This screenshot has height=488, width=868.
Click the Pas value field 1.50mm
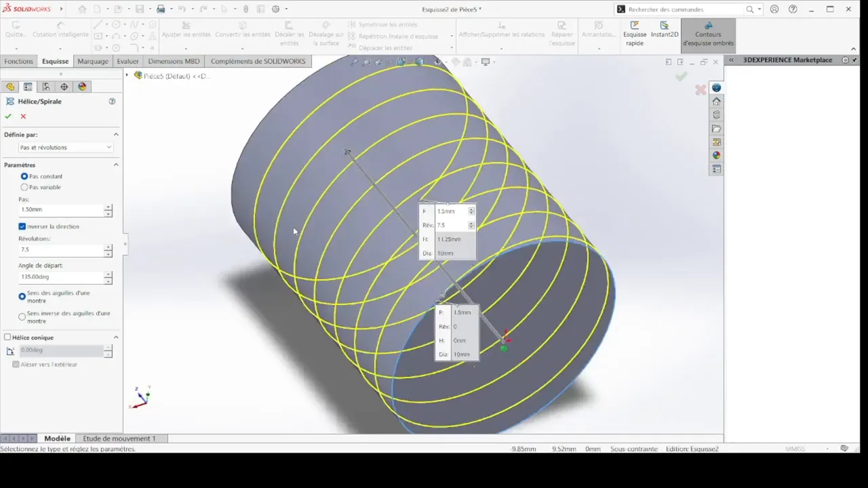(61, 209)
